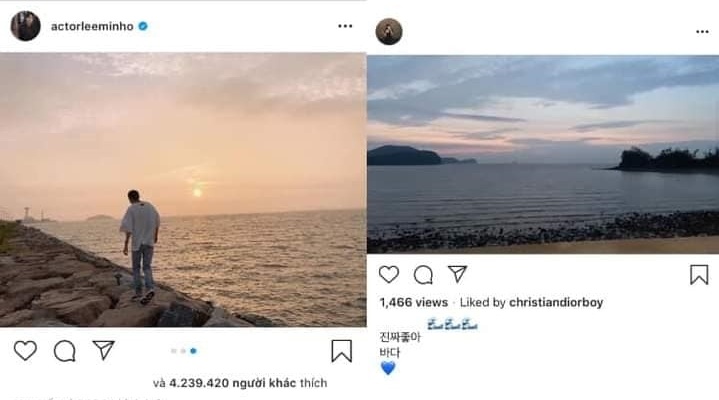Open comments on actorleeminho's post
The height and width of the screenshot is (400, 719).
[x=65, y=350]
